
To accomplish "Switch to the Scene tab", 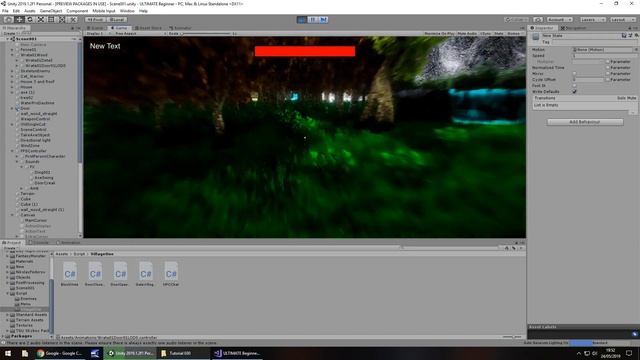I will click(96, 28).
